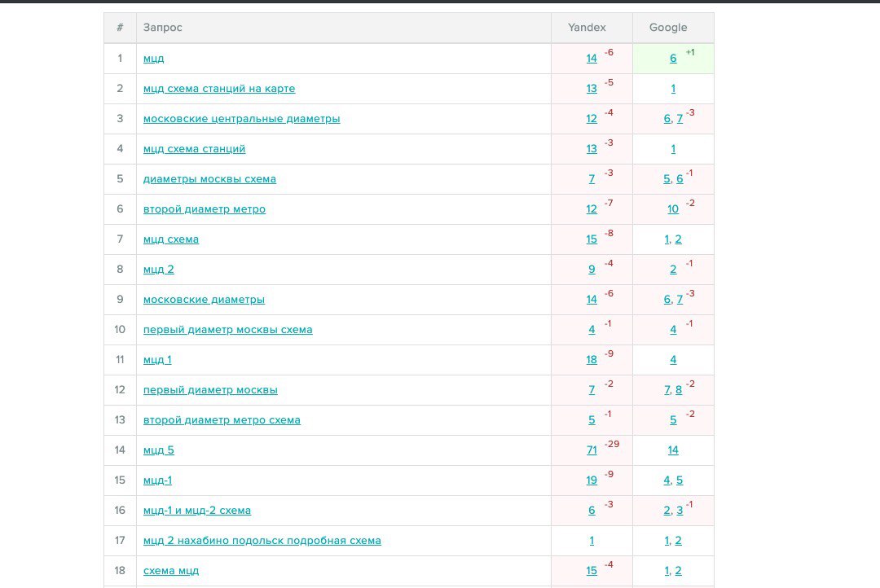Open Google position 1 for "мцд схема станций на карте"

(673, 89)
